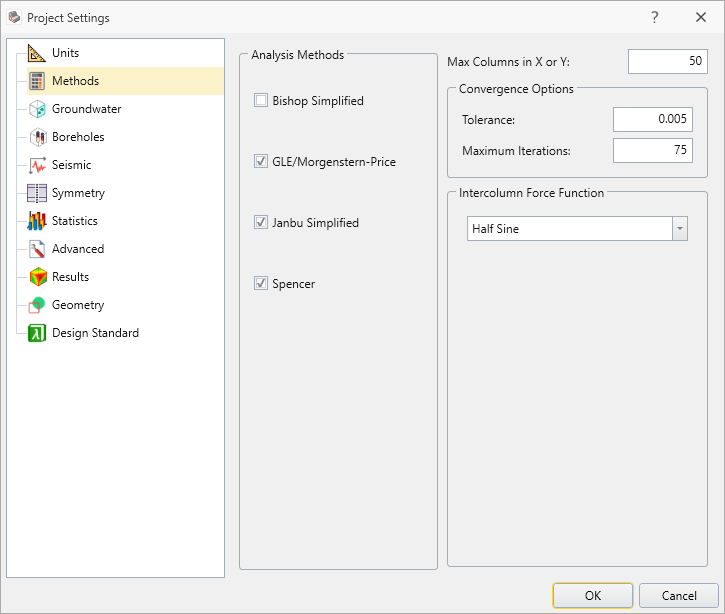Viewport: 725px width, 614px height.
Task: Click the Max Columns in X or Y field
Action: click(668, 61)
